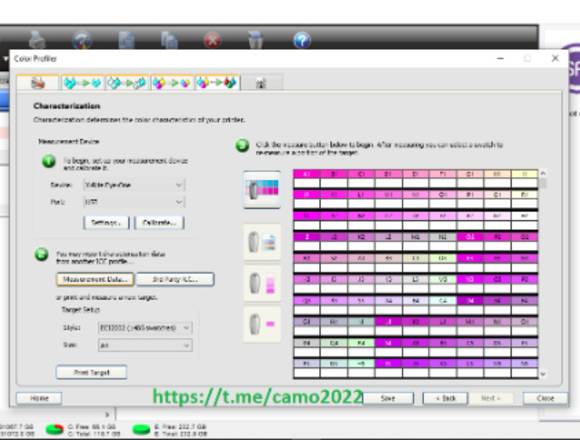This screenshot has height=440, width=580.
Task: Select the first swatch page thumbnail
Action: (x=262, y=190)
